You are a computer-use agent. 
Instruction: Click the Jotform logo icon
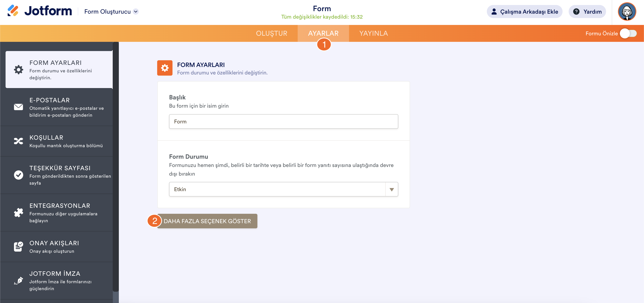[x=13, y=11]
